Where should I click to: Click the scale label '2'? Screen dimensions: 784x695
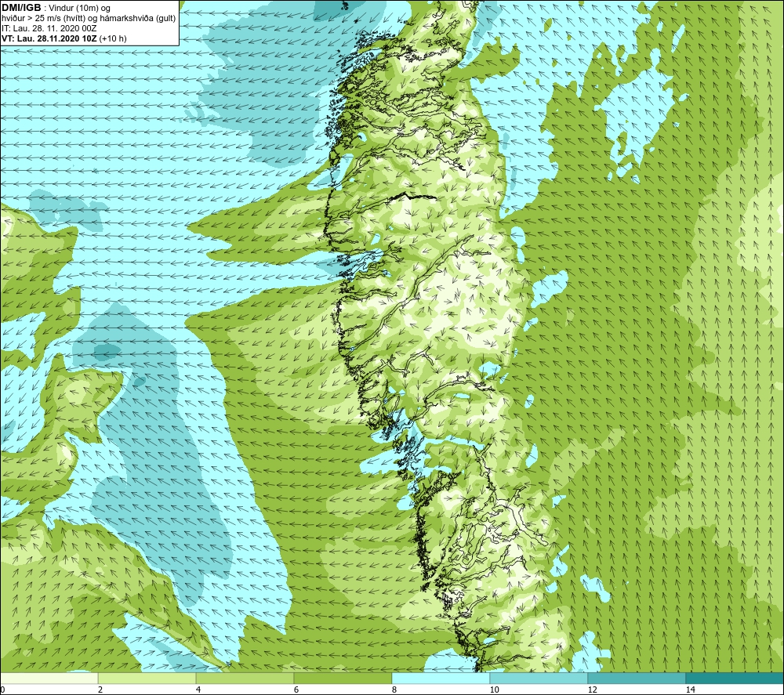100,690
